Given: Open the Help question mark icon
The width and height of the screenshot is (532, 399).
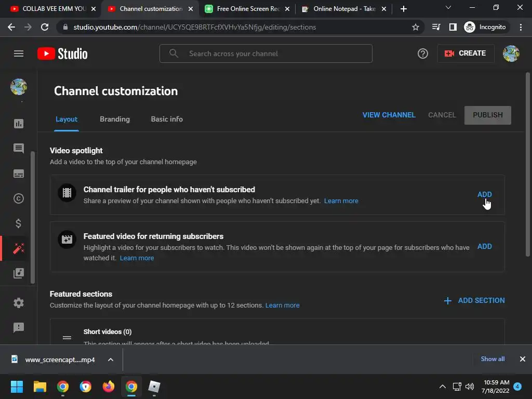Looking at the screenshot, I should pos(422,54).
